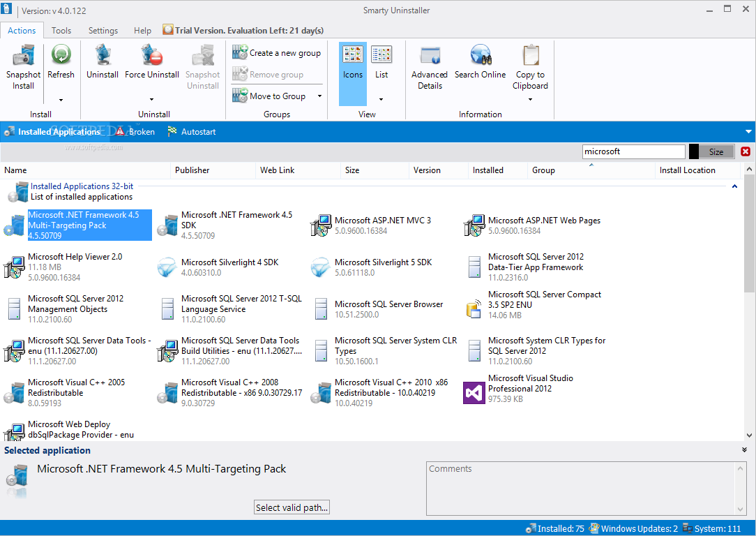Screen dimensions: 756x536
Task: Click the Size filter button
Action: pyautogui.click(x=716, y=151)
